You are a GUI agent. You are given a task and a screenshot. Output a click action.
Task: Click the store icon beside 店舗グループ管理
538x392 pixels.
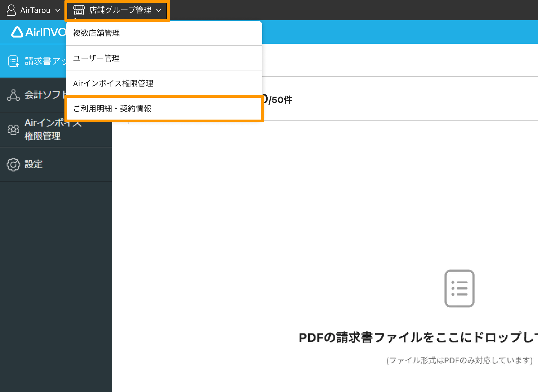pos(79,10)
